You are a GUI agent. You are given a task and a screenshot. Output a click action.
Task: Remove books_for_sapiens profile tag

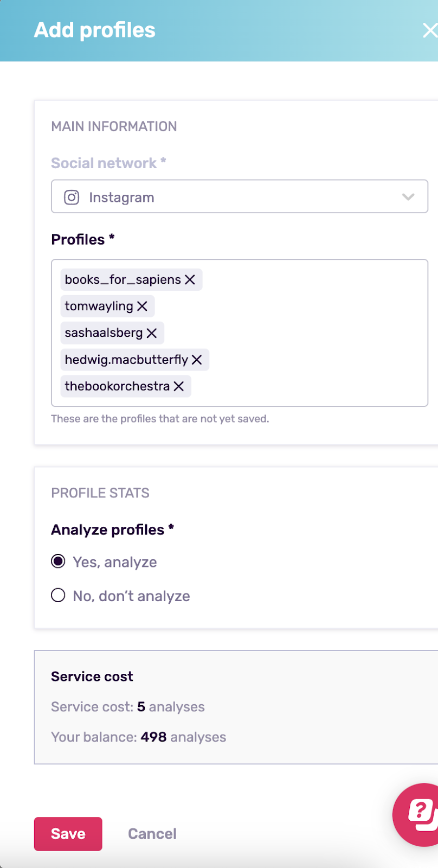pos(190,279)
